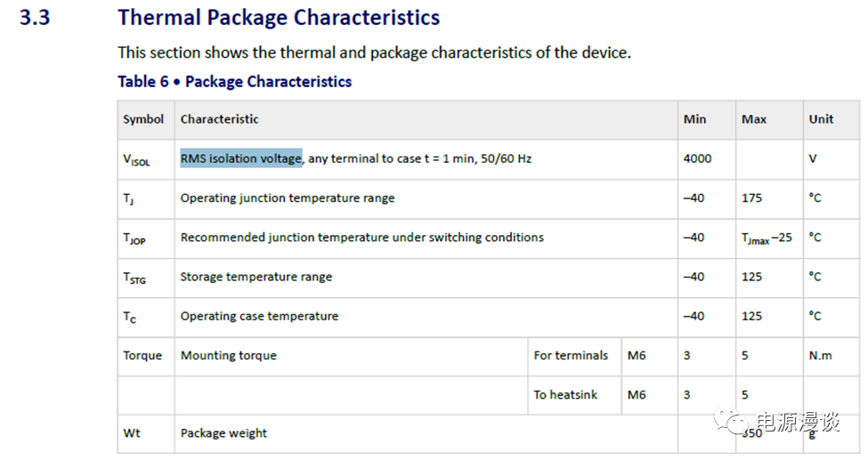Click the "Thermal Package Characteristics" heading
The image size is (868, 460).
[x=279, y=17]
